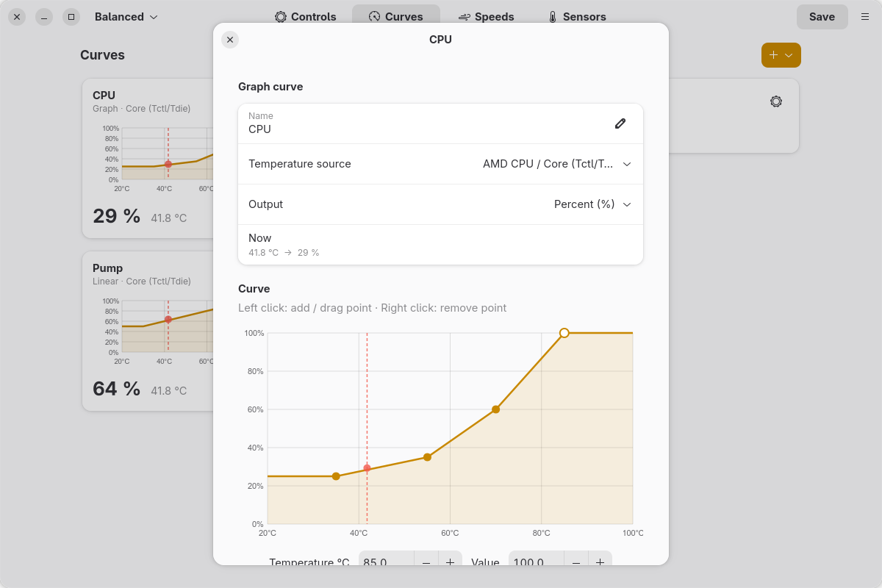Viewport: 882px width, 588px height.
Task: Edit the CPU name with the pencil icon
Action: coord(620,123)
